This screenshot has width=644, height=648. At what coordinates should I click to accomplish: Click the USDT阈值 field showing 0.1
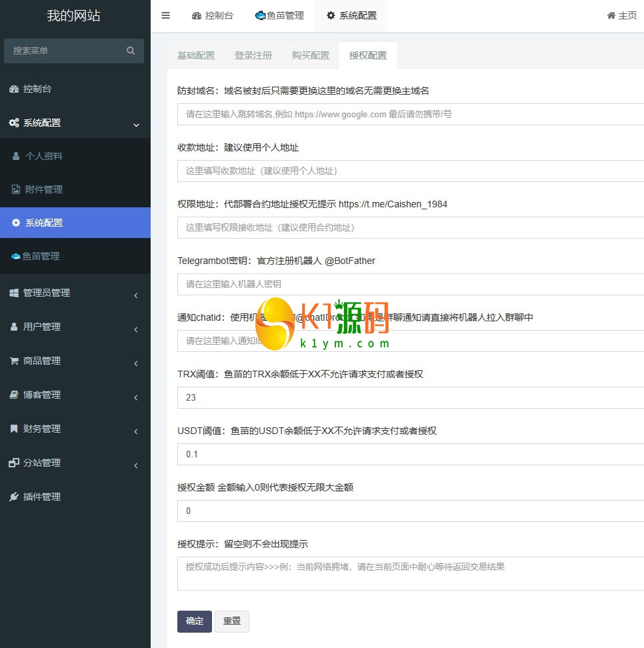pos(411,454)
